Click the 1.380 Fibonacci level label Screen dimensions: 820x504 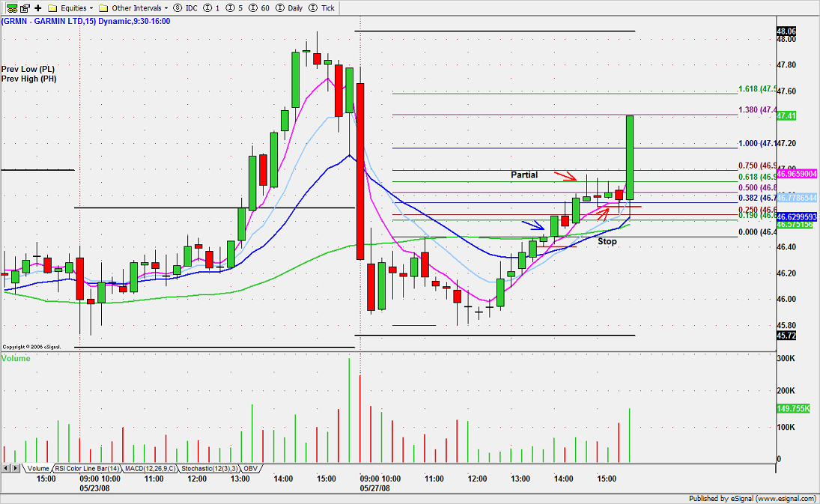[757, 110]
